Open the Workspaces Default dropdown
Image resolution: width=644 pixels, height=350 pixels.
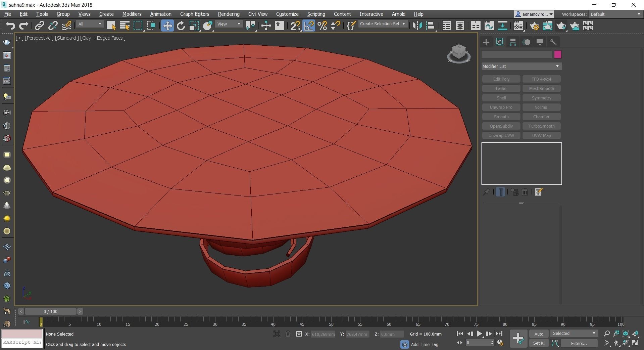click(615, 14)
